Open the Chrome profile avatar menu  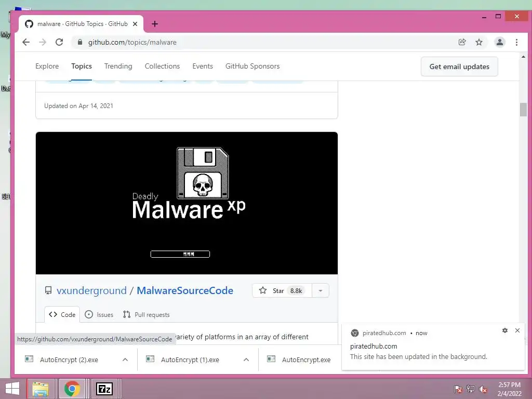coord(500,42)
